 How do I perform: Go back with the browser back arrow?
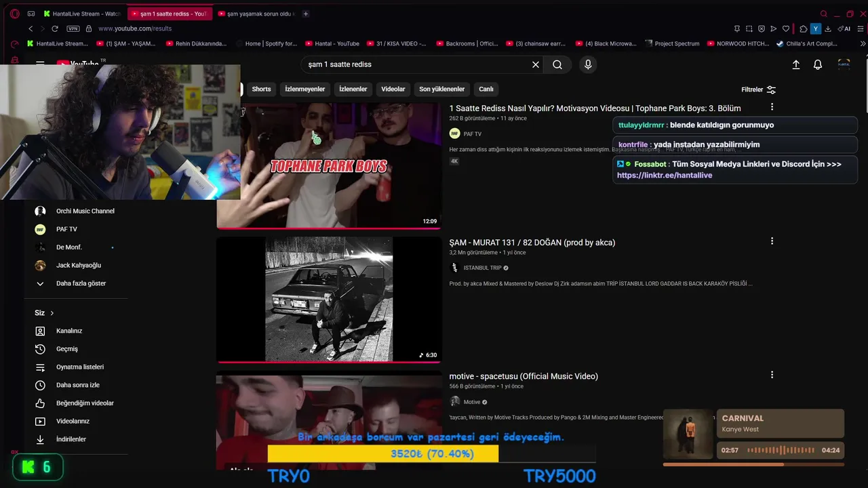pyautogui.click(x=31, y=28)
